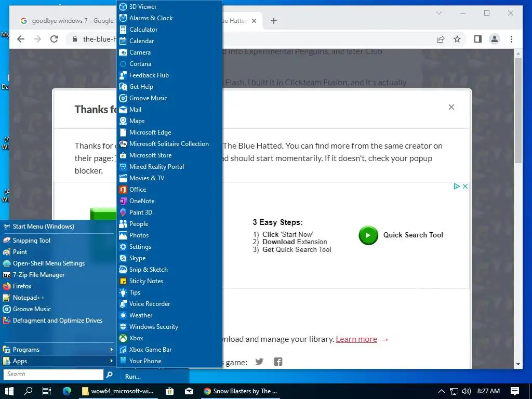This screenshot has width=532, height=399.
Task: Open Open-Shell Menu Settings
Action: point(58,263)
